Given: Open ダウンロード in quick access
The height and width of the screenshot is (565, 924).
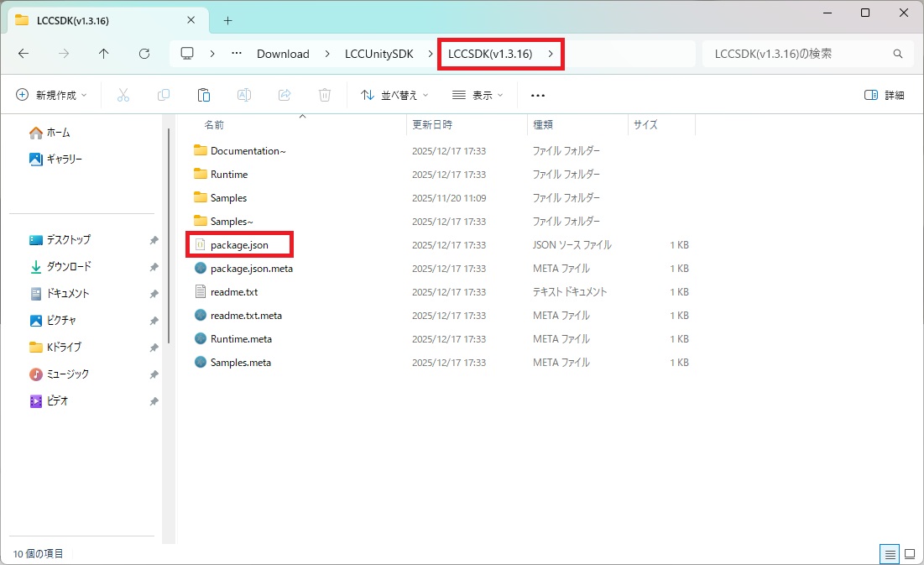Looking at the screenshot, I should pos(60,267).
